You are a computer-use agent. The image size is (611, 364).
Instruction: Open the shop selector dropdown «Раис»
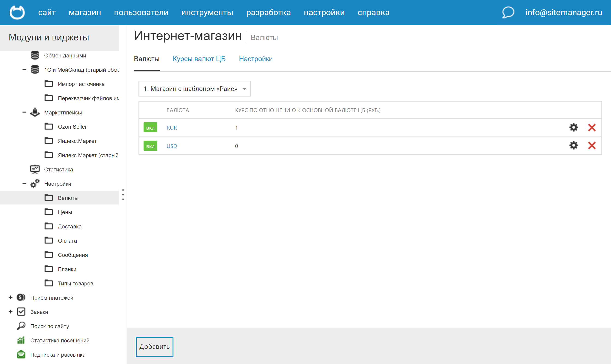(194, 89)
